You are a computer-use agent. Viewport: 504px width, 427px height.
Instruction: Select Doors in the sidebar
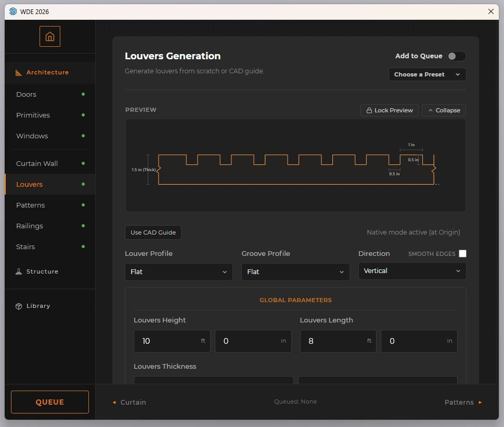click(x=50, y=95)
